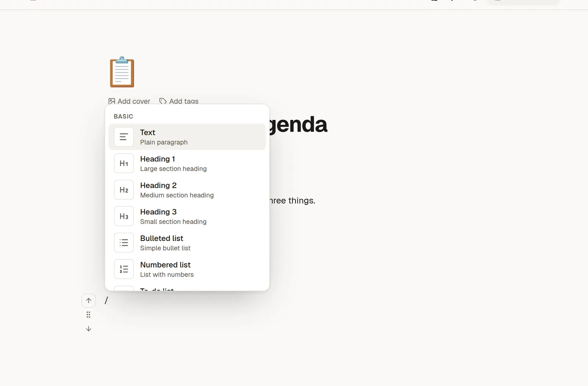This screenshot has height=386, width=588.
Task: Choose Heading 3 block type
Action: (x=187, y=216)
